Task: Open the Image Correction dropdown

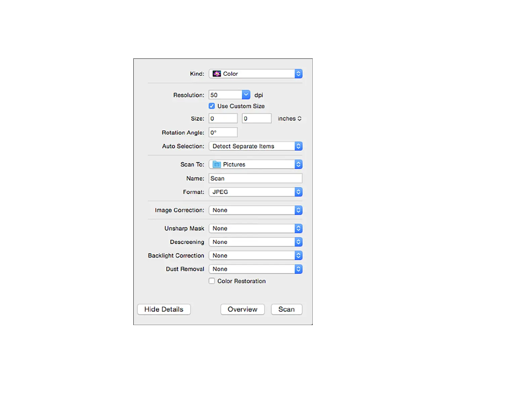Action: click(x=256, y=210)
